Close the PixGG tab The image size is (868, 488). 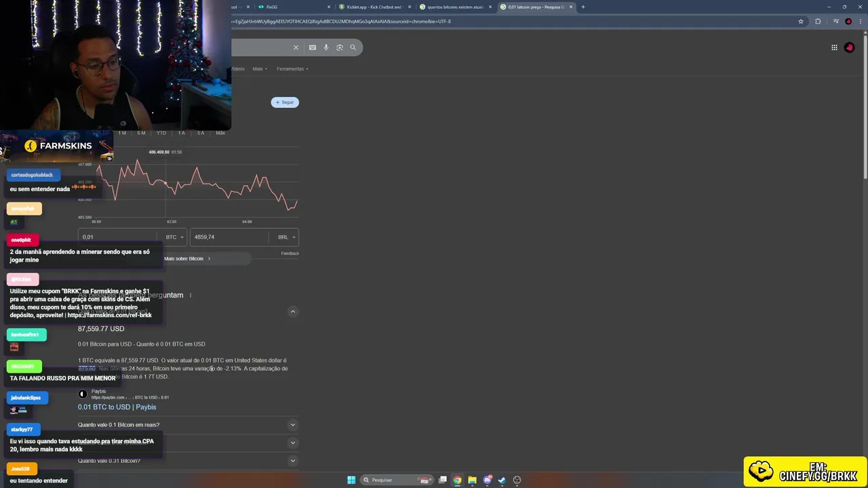[x=329, y=7]
